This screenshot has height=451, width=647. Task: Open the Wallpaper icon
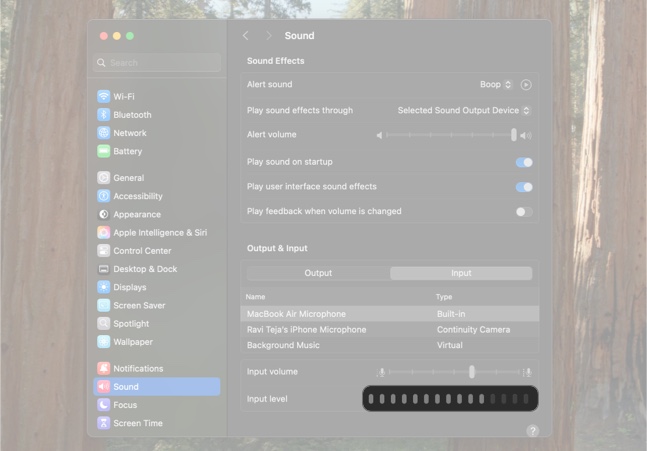tap(104, 342)
